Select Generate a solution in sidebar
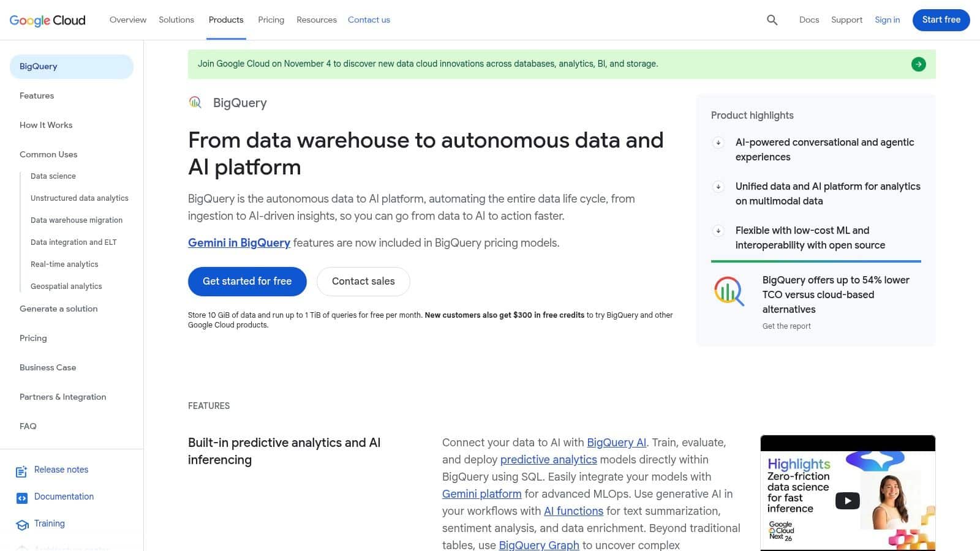 (x=59, y=309)
